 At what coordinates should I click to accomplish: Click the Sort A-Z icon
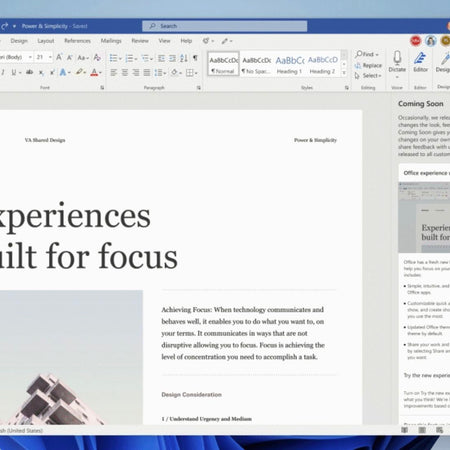tap(184, 58)
